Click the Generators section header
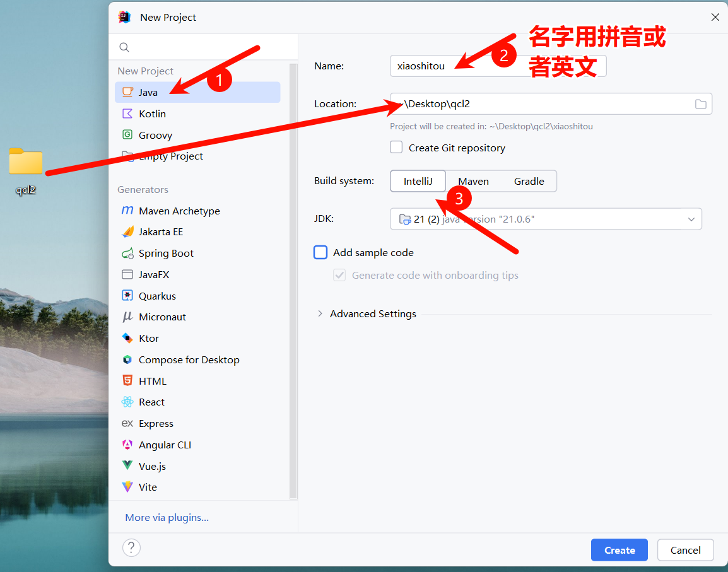 pos(143,189)
